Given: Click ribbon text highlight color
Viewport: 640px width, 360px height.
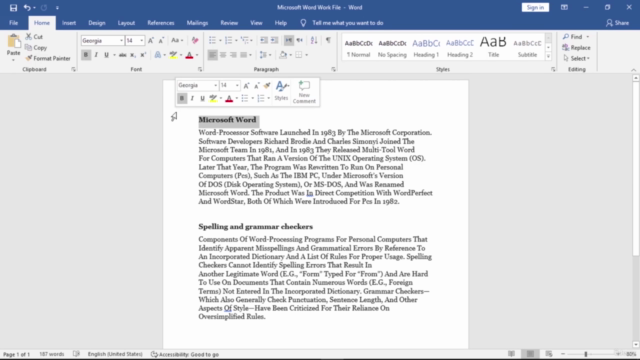Looking at the screenshot, I should (x=173, y=55).
